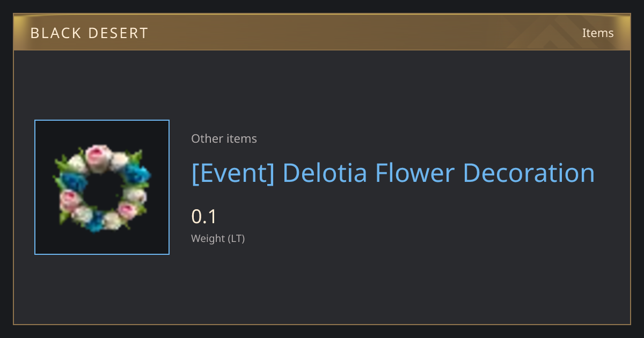The width and height of the screenshot is (644, 338).
Task: Open the Other items category
Action: coord(224,138)
